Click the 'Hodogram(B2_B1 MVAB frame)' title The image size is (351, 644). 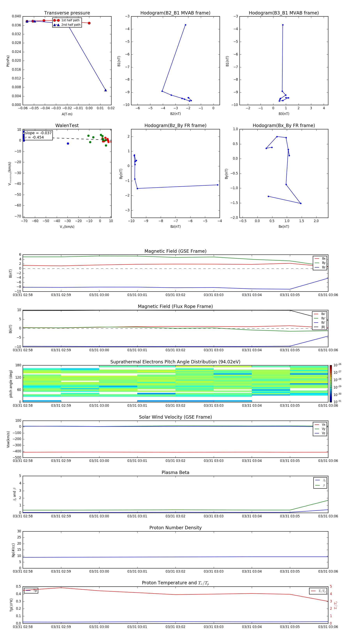coord(175,13)
